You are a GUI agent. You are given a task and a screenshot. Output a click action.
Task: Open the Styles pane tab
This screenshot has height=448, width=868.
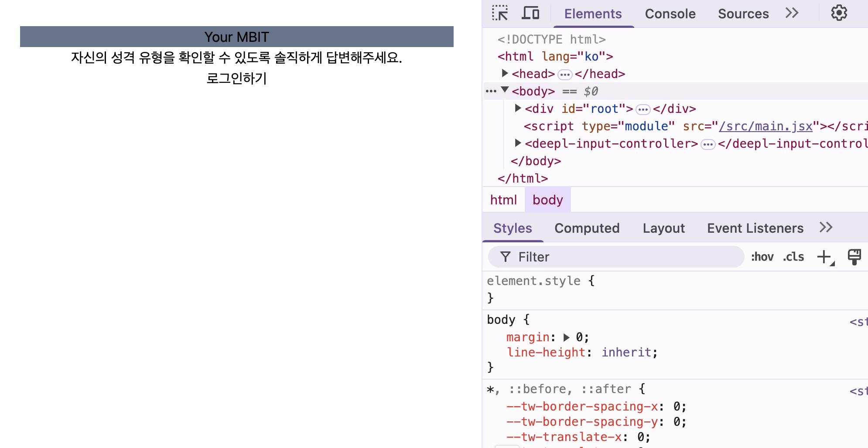click(513, 228)
